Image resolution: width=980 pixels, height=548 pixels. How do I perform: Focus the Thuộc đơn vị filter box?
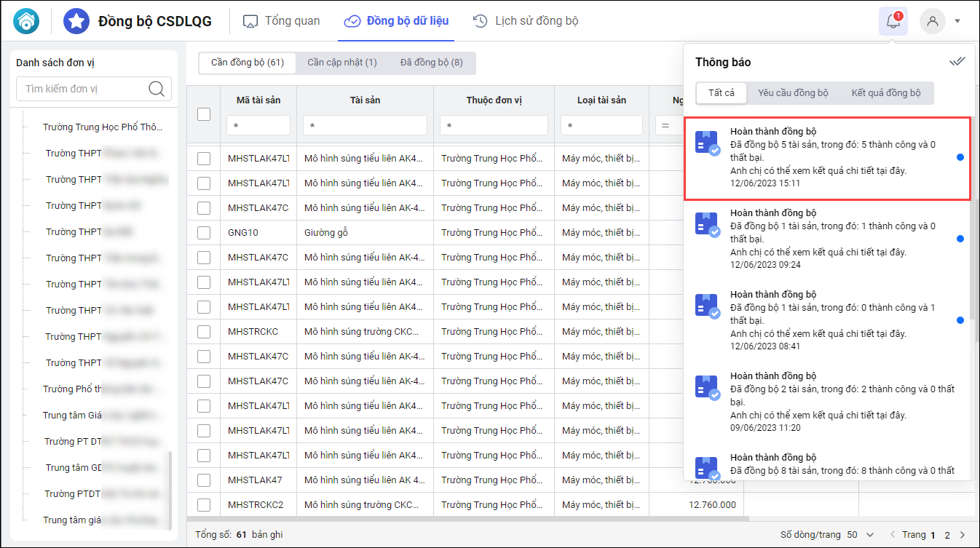pyautogui.click(x=494, y=125)
